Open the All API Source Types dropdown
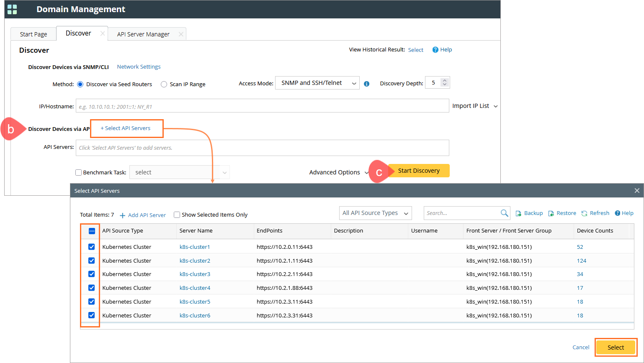The width and height of the screenshot is (644, 363). [375, 213]
